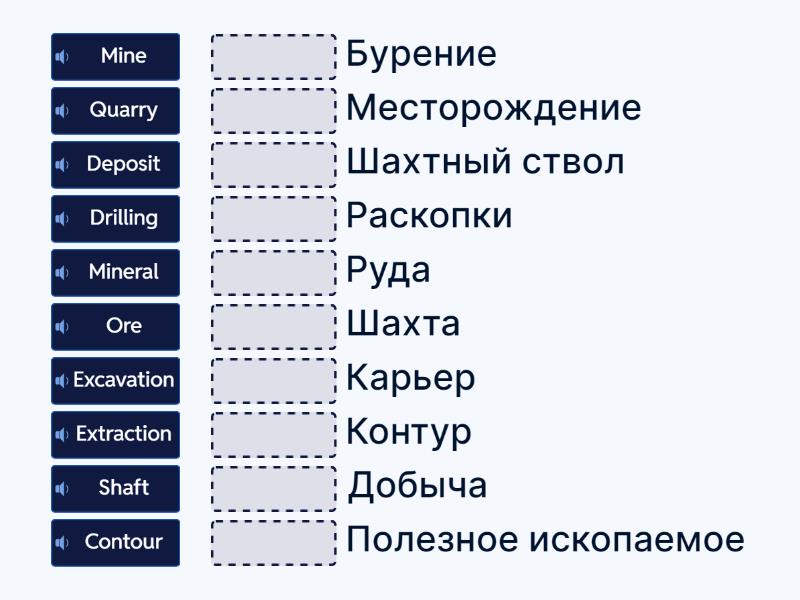Screen dimensions: 800x600
Task: Hear the audio for Mineral
Action: click(x=63, y=273)
